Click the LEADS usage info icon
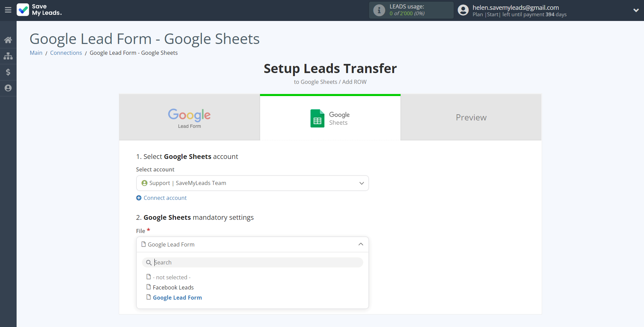This screenshot has height=327, width=644. coord(379,10)
